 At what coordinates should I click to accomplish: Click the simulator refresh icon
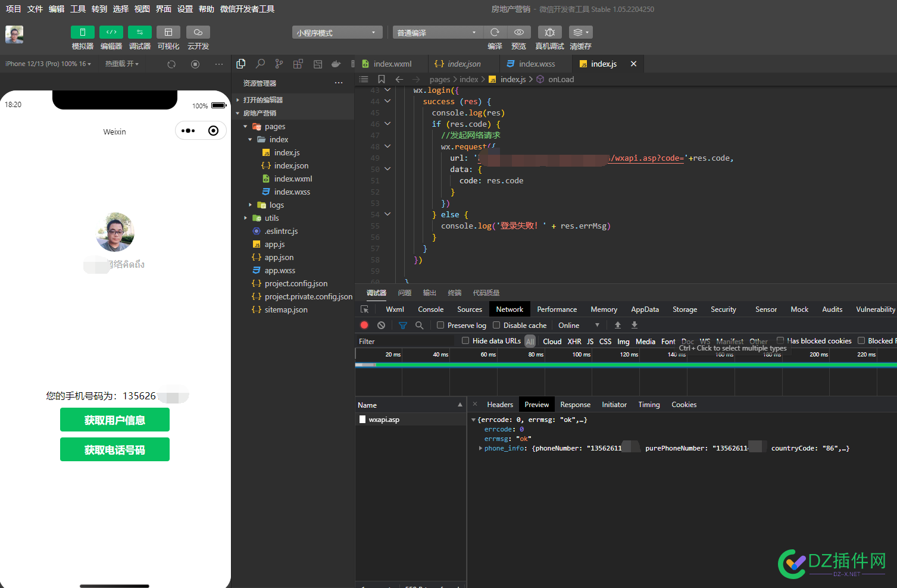(x=171, y=64)
